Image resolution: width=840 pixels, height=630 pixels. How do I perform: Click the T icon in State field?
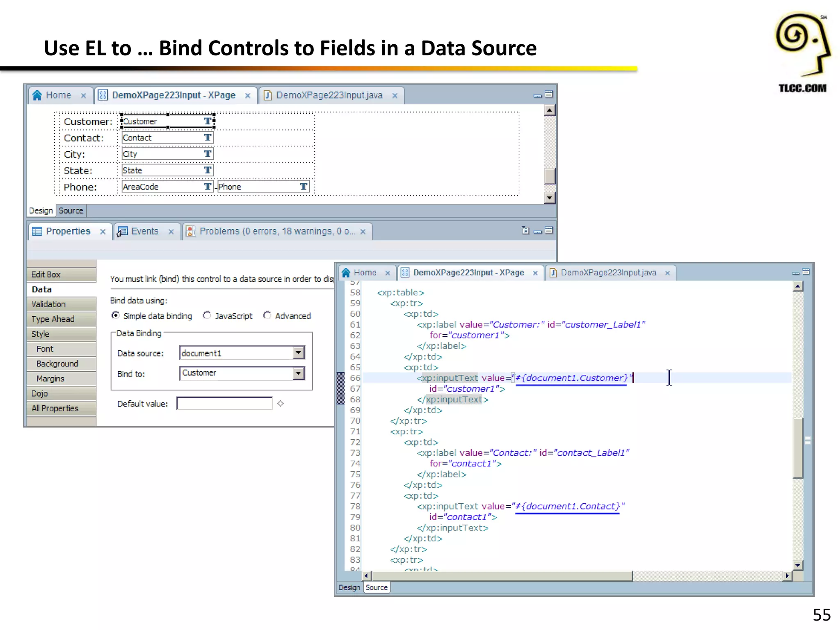click(208, 170)
